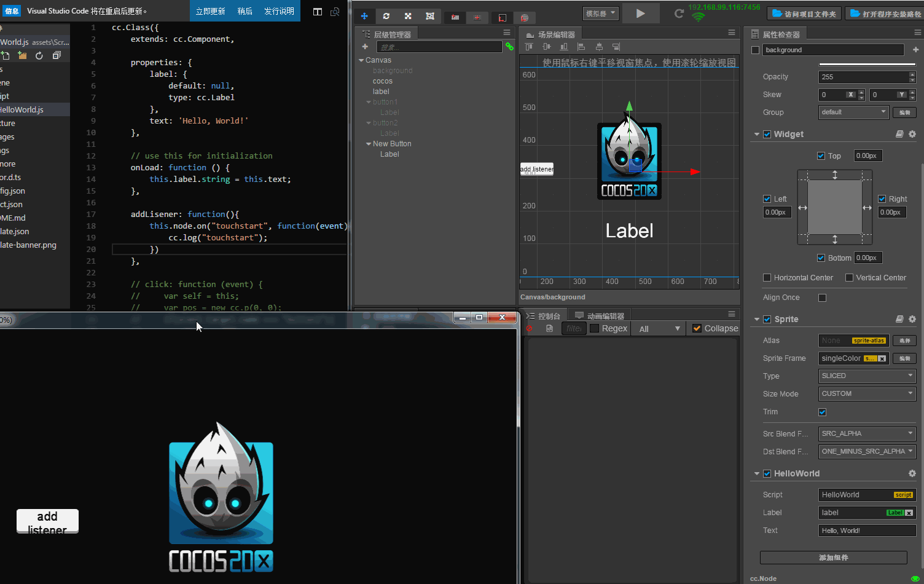Check the Align Once checkbox
Viewport: 924px width, 584px height.
(x=823, y=298)
